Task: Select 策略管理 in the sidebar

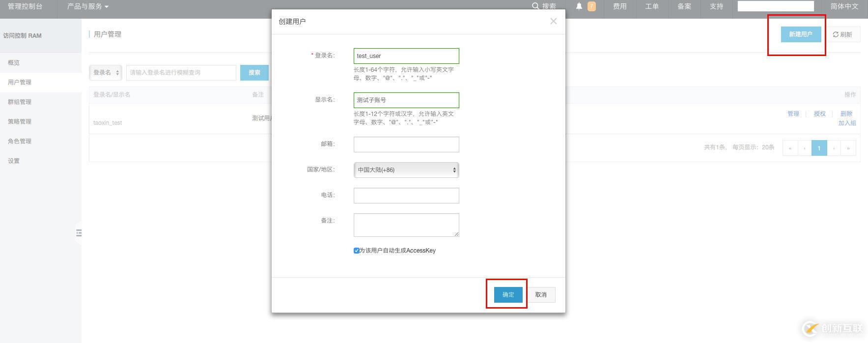Action: (41, 122)
